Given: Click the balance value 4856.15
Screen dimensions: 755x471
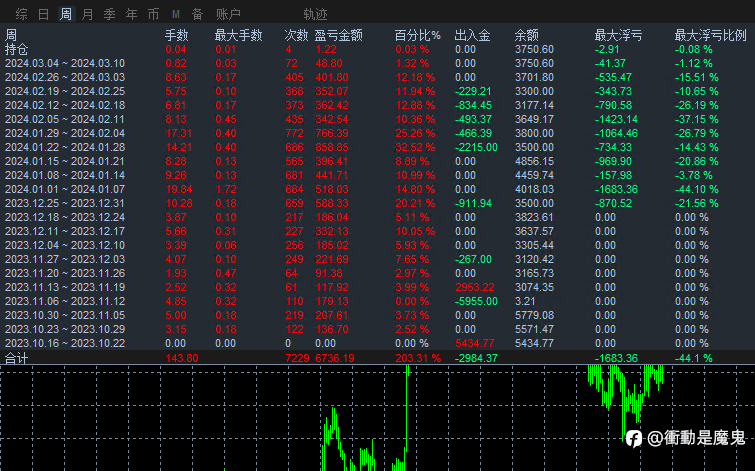Looking at the screenshot, I should point(534,161).
